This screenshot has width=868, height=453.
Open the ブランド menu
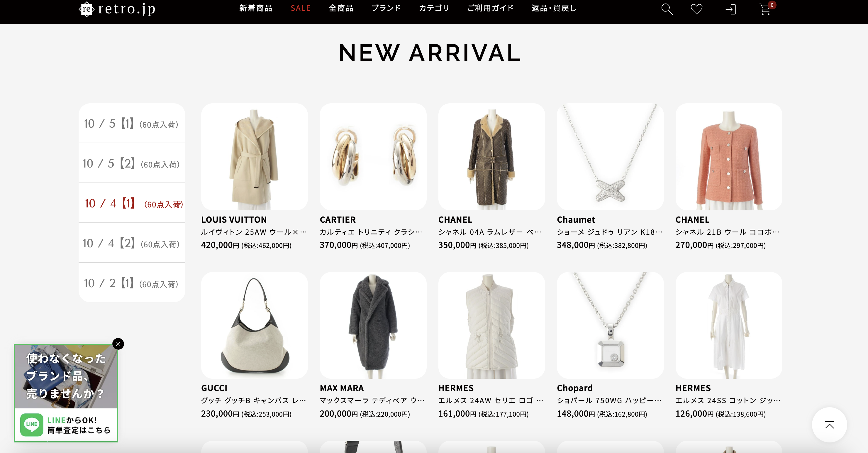point(386,8)
